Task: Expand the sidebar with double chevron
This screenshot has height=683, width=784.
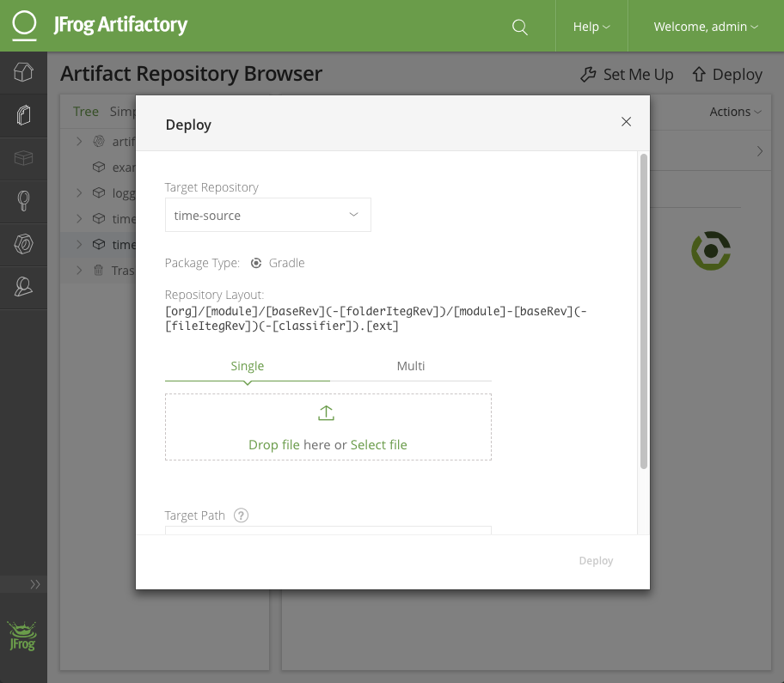Action: tap(35, 584)
